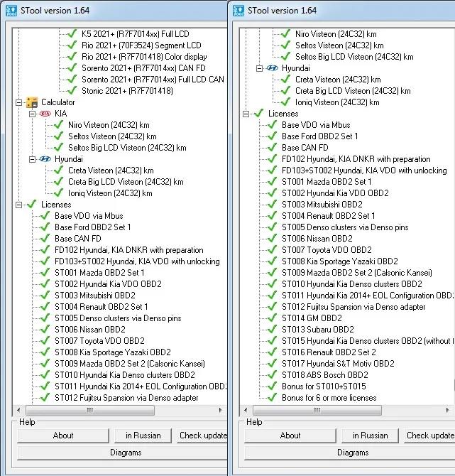This screenshot has width=455, height=476.
Task: Select 'ST015 Hyundai Kia Denso clusters OBD2' row
Action: click(x=368, y=340)
